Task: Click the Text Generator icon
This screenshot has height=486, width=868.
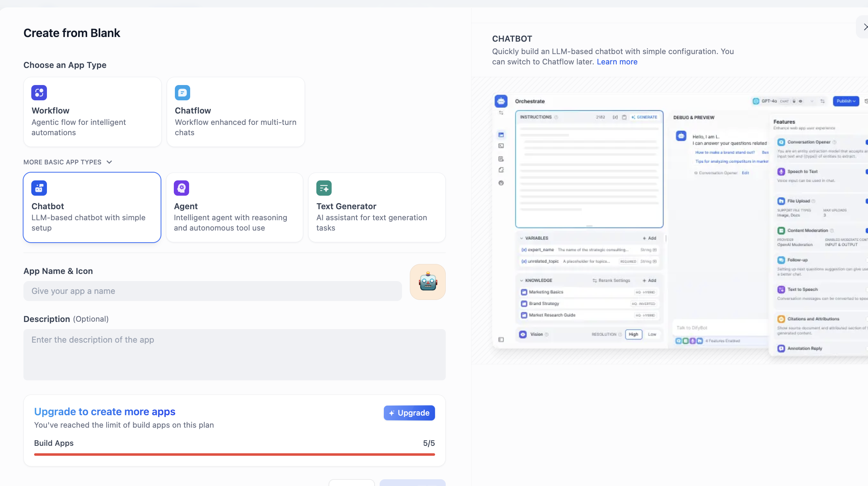Action: pyautogui.click(x=324, y=188)
